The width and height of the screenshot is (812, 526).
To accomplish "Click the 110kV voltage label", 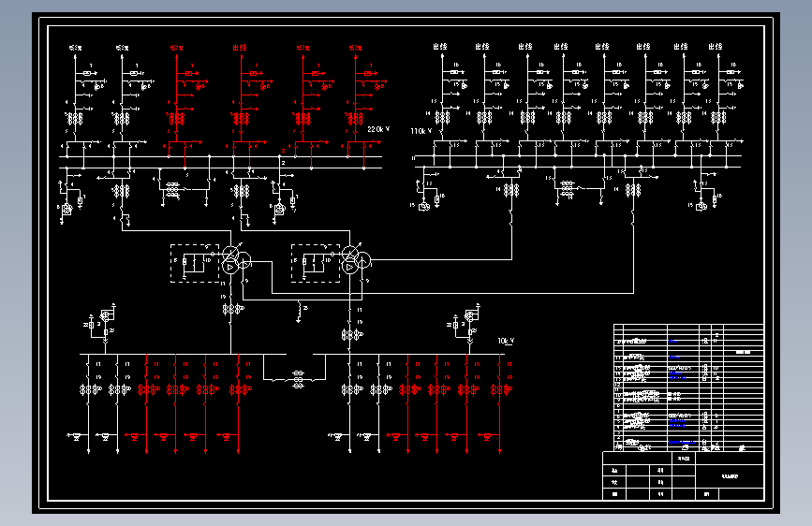I will (x=421, y=131).
